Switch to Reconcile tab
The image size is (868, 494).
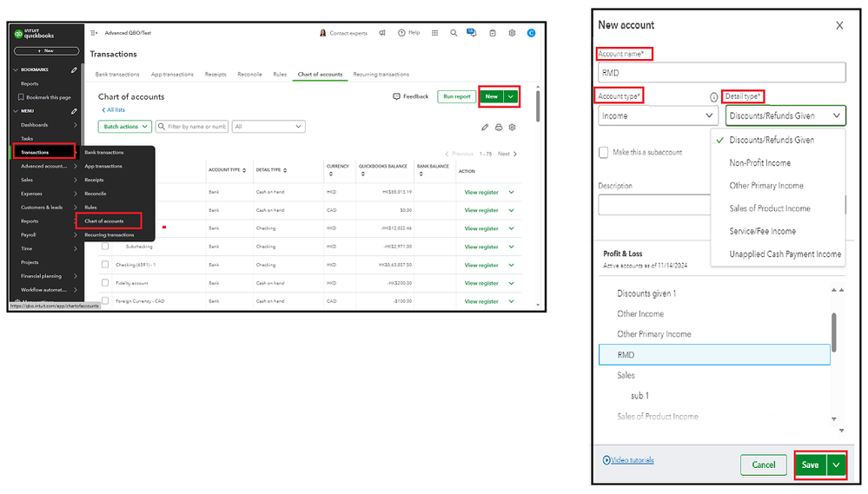[249, 74]
